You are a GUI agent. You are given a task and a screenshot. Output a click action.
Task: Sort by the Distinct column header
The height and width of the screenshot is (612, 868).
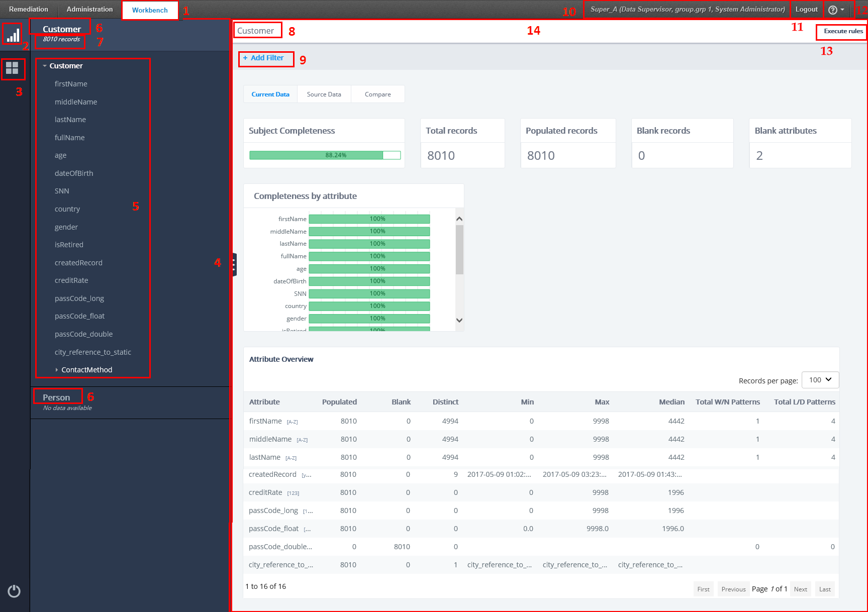point(445,402)
